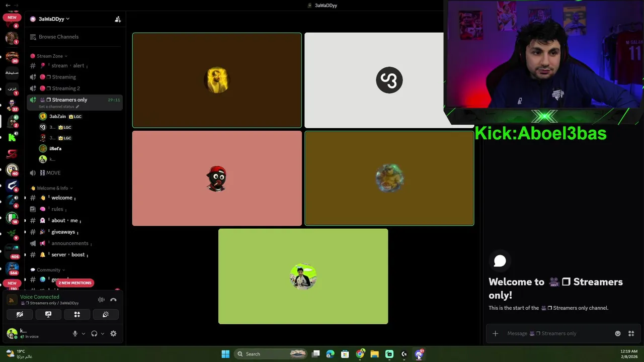This screenshot has width=644, height=362.
Task: Open File Explorer from taskbar
Action: click(374, 354)
